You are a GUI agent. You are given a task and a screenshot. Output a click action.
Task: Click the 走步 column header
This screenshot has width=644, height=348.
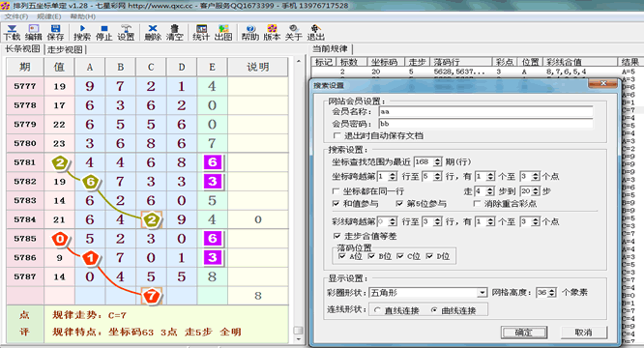coord(417,62)
